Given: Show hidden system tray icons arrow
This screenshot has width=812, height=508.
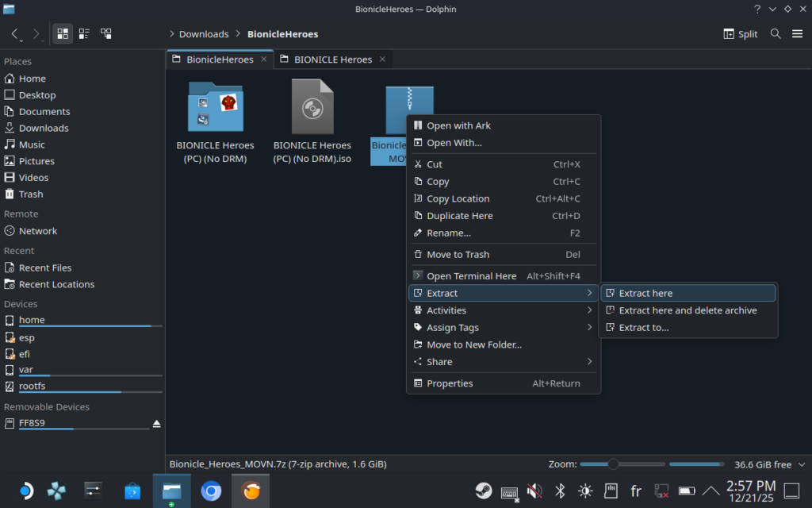Looking at the screenshot, I should tap(711, 491).
